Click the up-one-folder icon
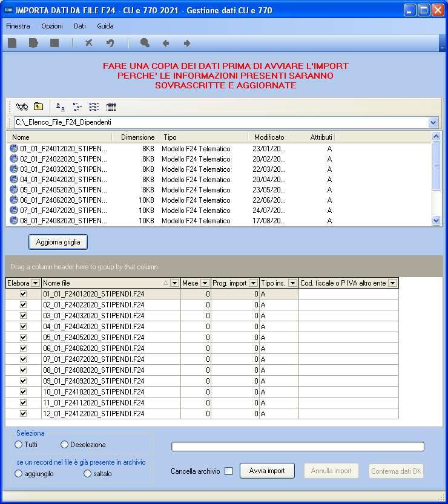 [39, 107]
